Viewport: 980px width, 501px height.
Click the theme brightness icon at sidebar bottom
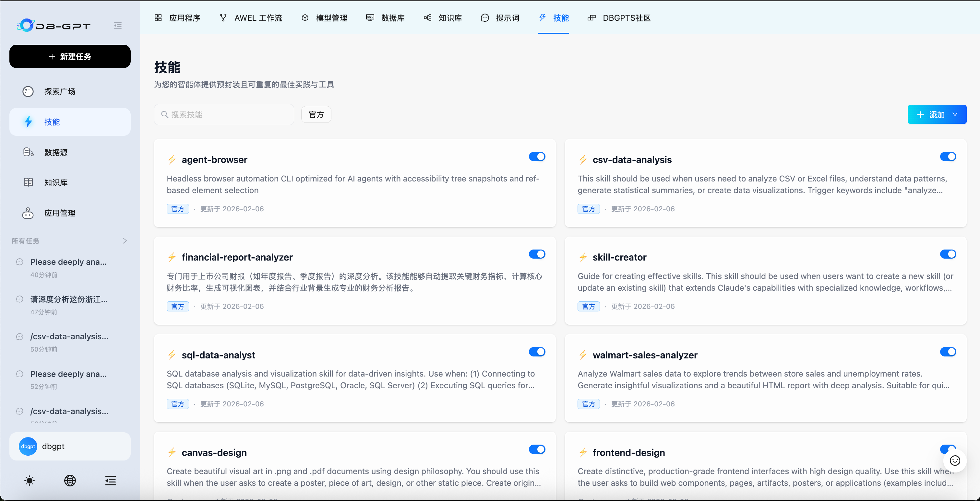pos(30,481)
